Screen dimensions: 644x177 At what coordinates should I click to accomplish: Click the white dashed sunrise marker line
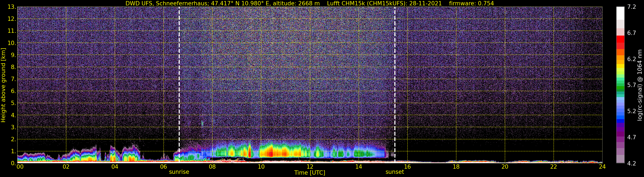(x=179, y=85)
